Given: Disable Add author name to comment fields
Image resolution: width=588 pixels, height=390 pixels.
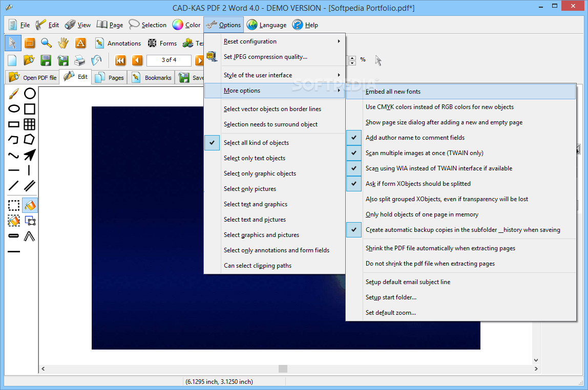Looking at the screenshot, I should tap(461, 138).
